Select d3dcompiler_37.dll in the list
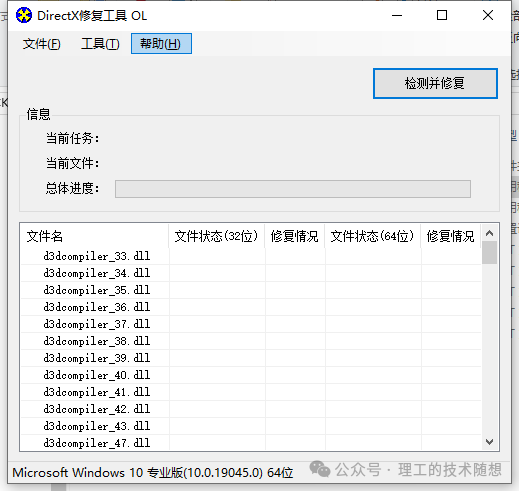 click(x=97, y=324)
